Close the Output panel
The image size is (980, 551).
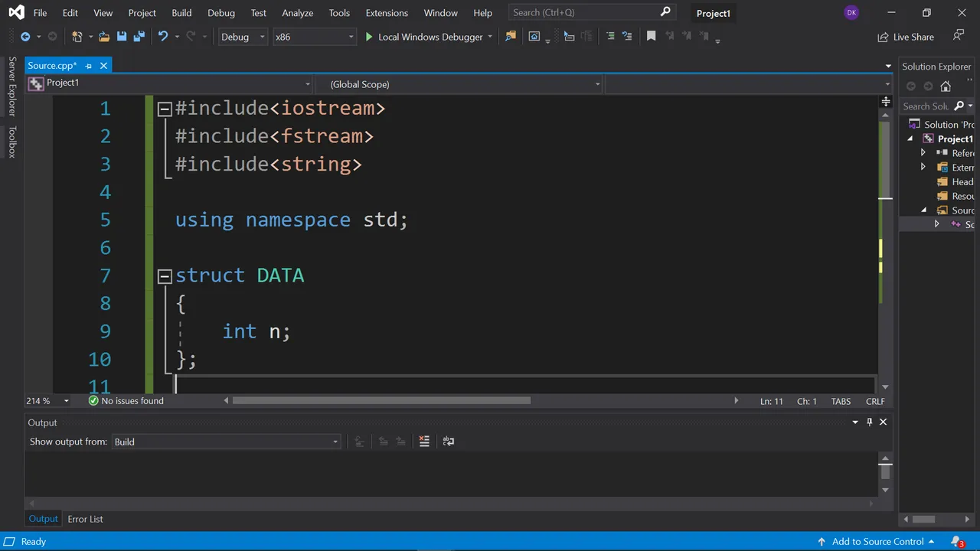coord(883,422)
